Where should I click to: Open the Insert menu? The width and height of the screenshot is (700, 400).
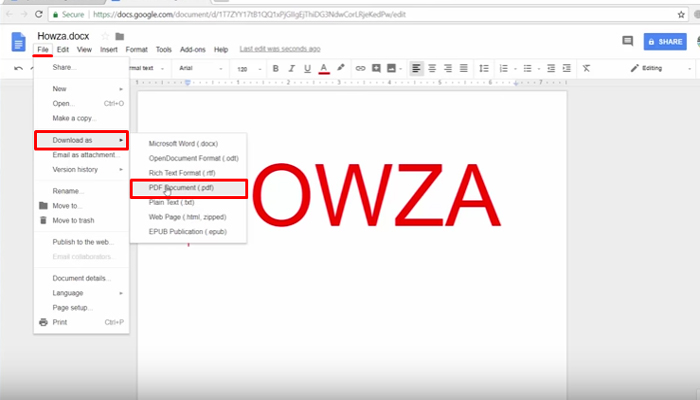point(108,50)
